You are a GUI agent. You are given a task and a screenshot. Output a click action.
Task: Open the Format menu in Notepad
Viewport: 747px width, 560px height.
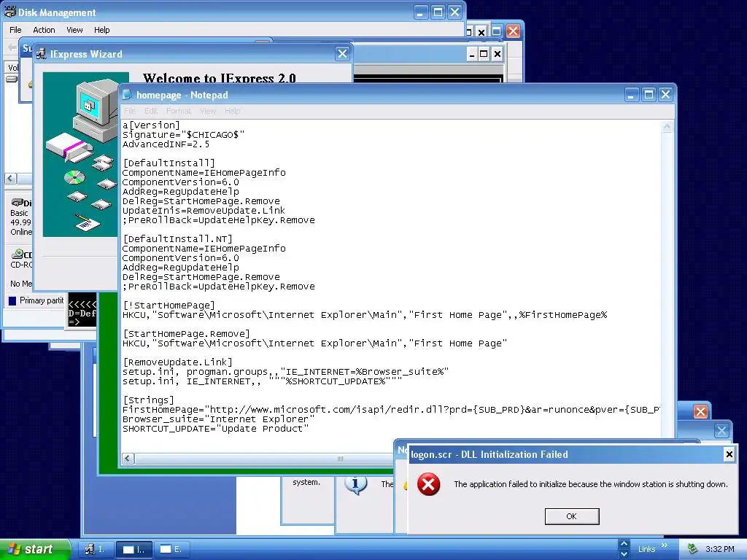pos(179,111)
